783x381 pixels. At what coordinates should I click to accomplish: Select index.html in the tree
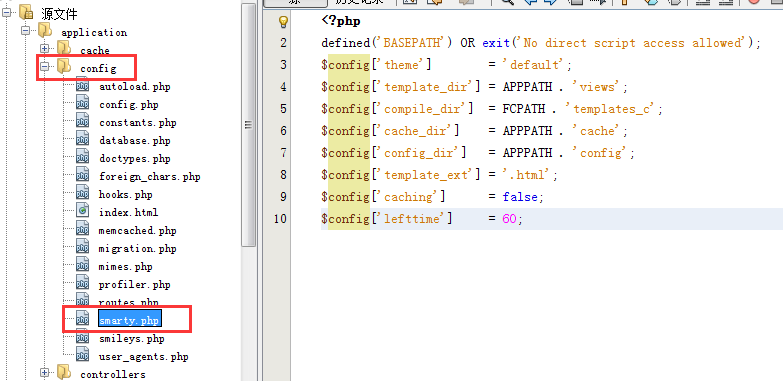(x=129, y=212)
